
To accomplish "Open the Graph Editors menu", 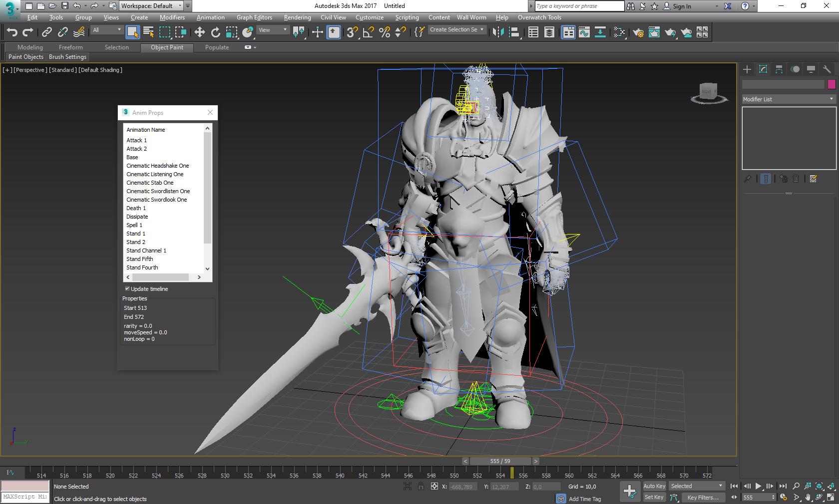I will (254, 17).
